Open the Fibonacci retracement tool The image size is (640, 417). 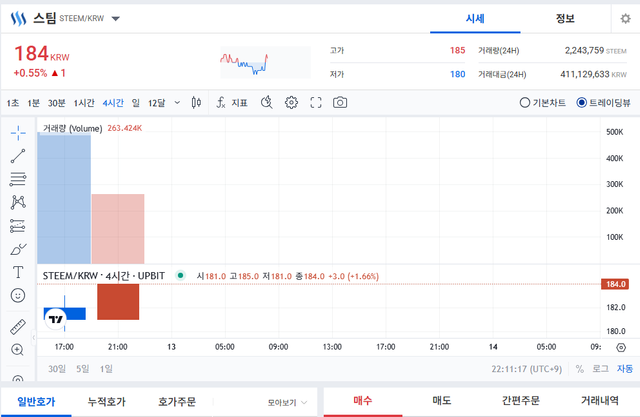point(18,179)
